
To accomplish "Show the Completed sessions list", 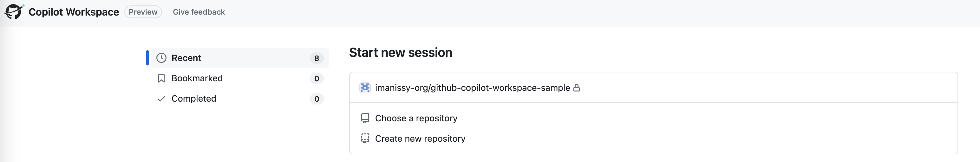I will coord(194,99).
